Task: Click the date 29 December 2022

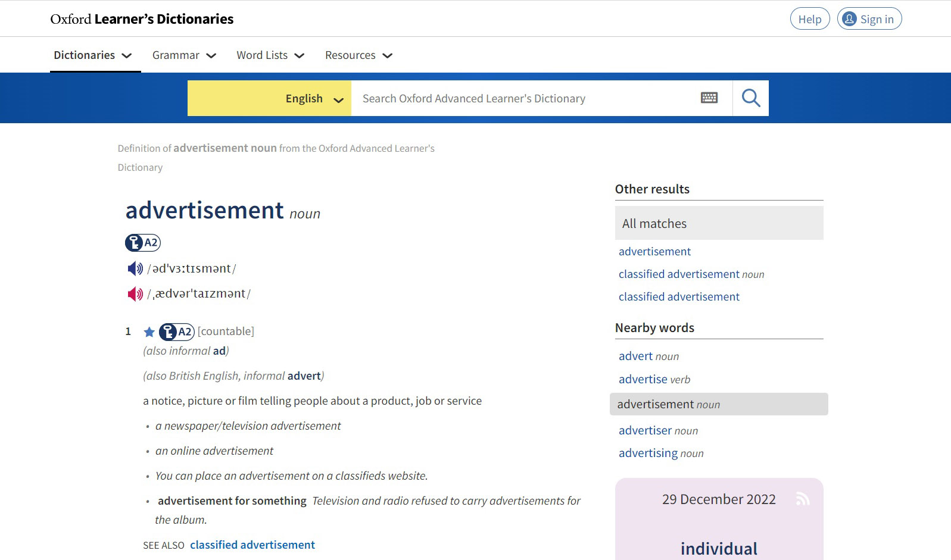Action: 719,499
